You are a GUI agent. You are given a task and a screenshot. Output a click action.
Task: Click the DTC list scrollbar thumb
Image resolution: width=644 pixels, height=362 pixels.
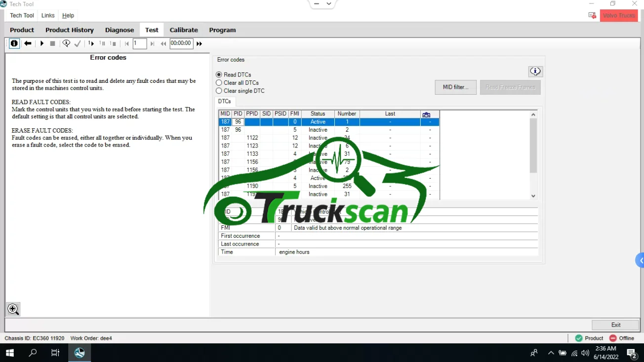click(533, 145)
